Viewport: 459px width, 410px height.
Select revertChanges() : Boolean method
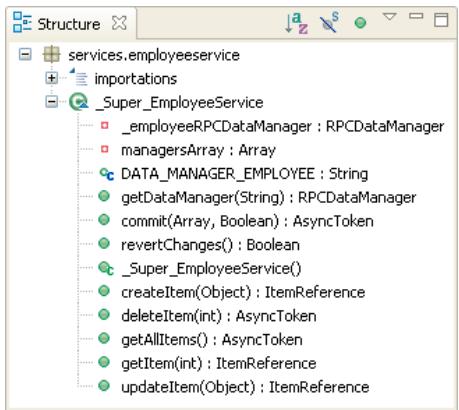tap(210, 245)
